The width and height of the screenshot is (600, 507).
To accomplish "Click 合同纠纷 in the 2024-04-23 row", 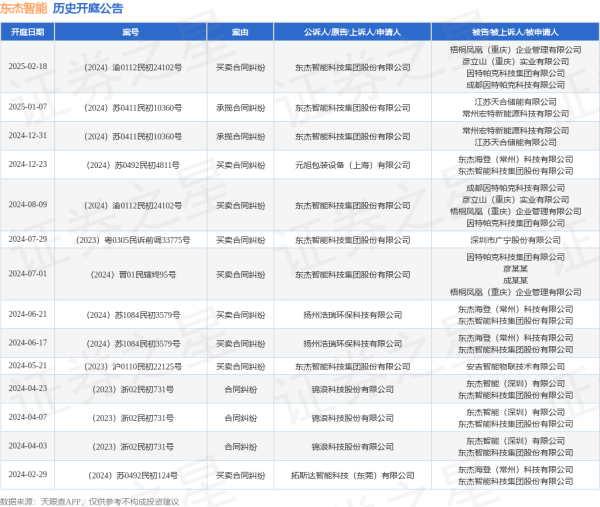I will pos(240,390).
